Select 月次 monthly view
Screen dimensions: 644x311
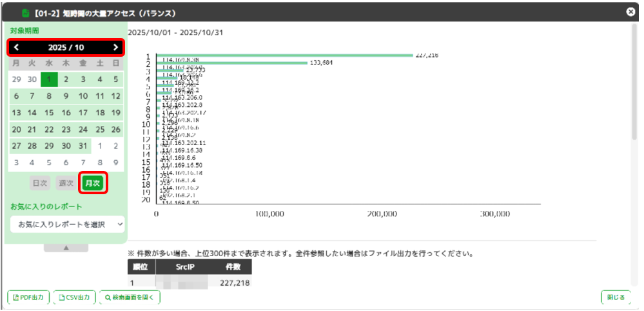pyautogui.click(x=93, y=183)
